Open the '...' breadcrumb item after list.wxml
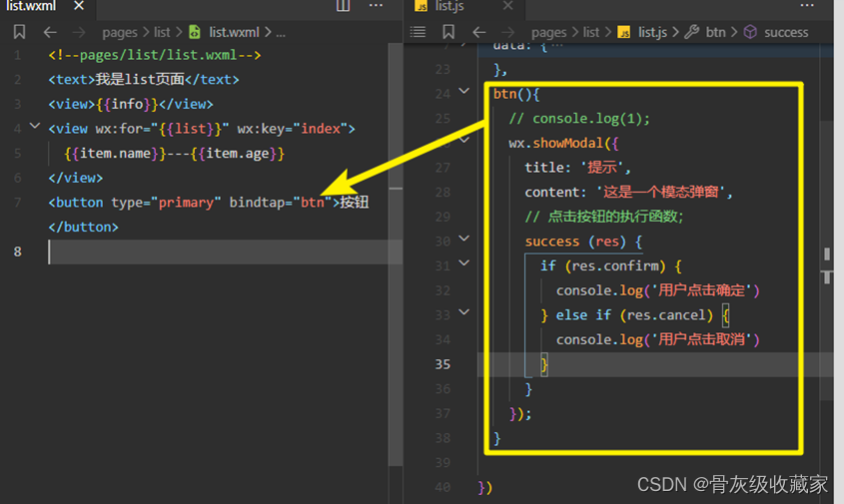The width and height of the screenshot is (844, 504). (x=281, y=33)
